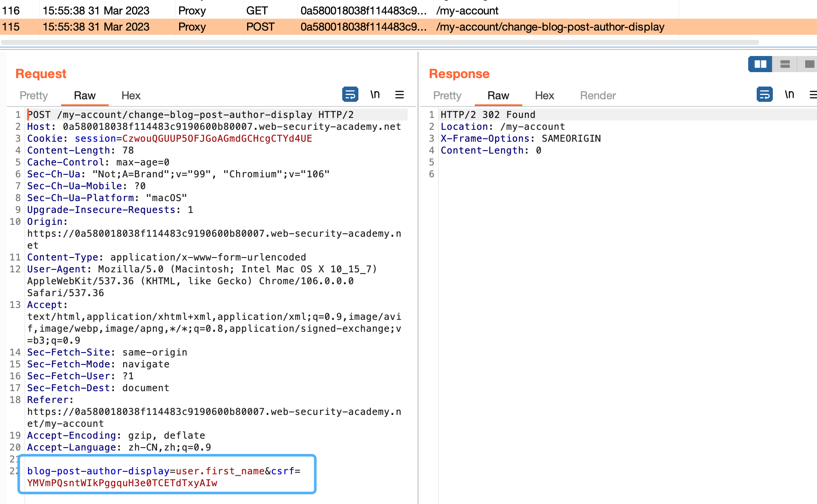Image resolution: width=817 pixels, height=504 pixels.
Task: Toggle word wrap icon in Request panel
Action: click(x=350, y=94)
